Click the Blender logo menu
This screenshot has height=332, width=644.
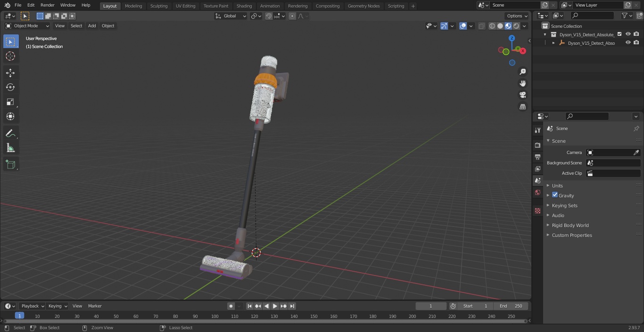(x=7, y=5)
